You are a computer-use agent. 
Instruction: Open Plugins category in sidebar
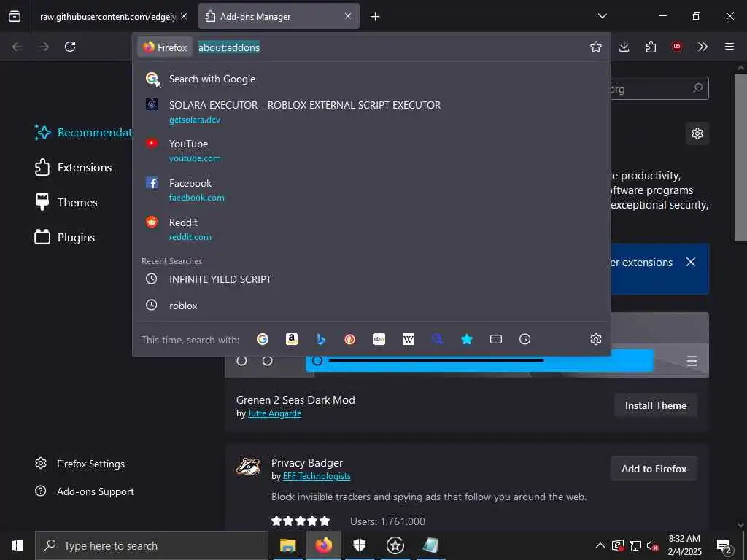click(x=65, y=237)
